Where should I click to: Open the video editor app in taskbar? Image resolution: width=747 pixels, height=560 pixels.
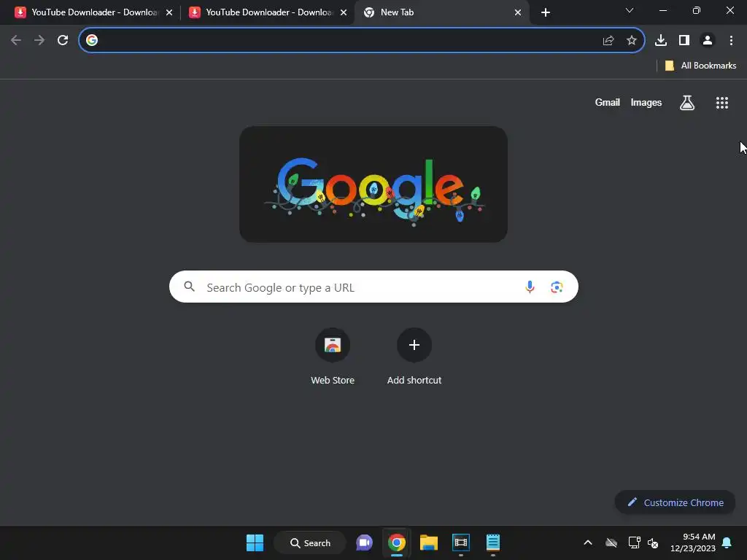tap(461, 542)
